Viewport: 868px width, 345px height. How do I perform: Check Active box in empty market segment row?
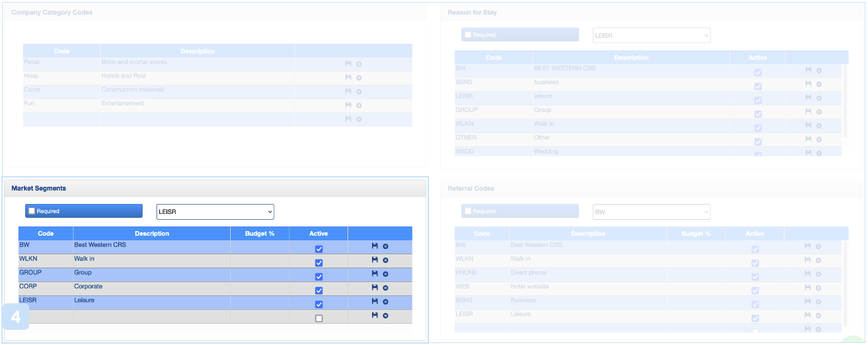319,319
